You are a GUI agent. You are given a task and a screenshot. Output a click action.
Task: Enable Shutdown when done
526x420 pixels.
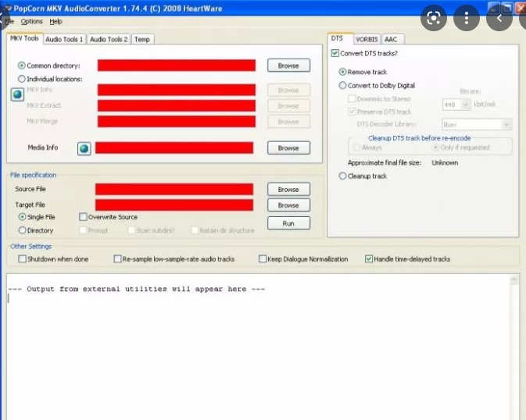click(x=22, y=258)
